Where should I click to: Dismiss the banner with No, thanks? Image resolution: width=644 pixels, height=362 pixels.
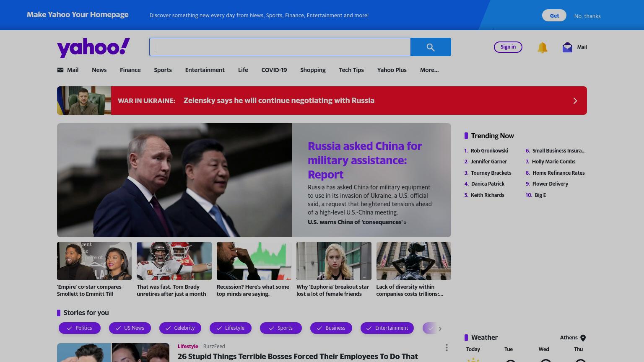coord(587,16)
